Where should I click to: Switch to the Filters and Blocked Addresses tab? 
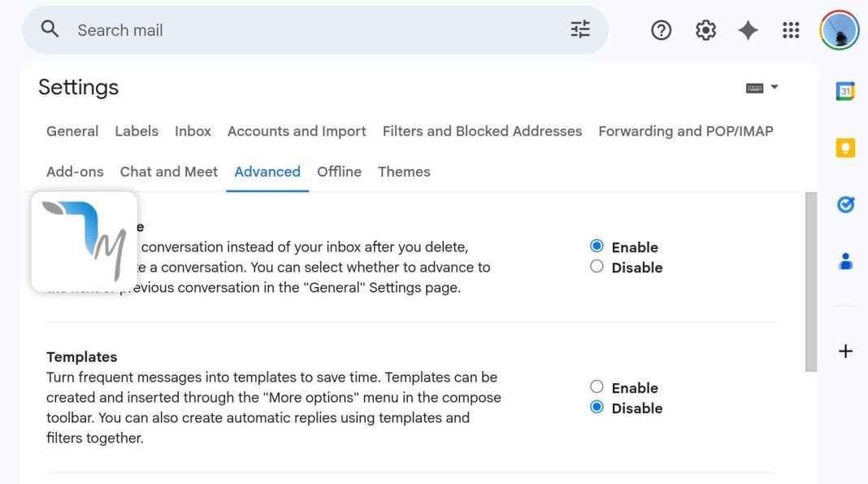click(482, 131)
